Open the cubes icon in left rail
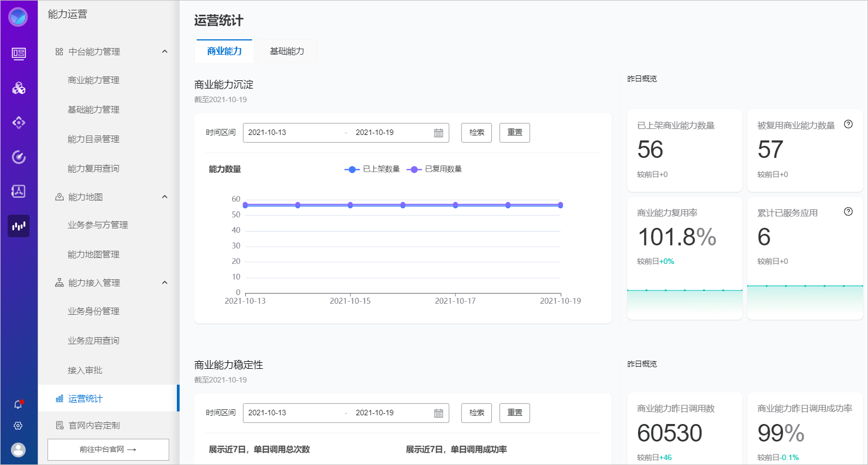 click(x=19, y=88)
